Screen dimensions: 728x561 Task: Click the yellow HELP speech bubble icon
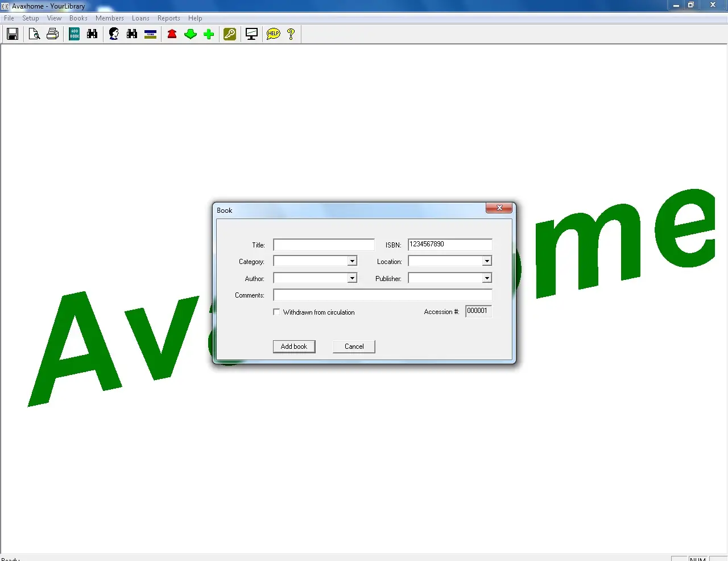(x=274, y=34)
